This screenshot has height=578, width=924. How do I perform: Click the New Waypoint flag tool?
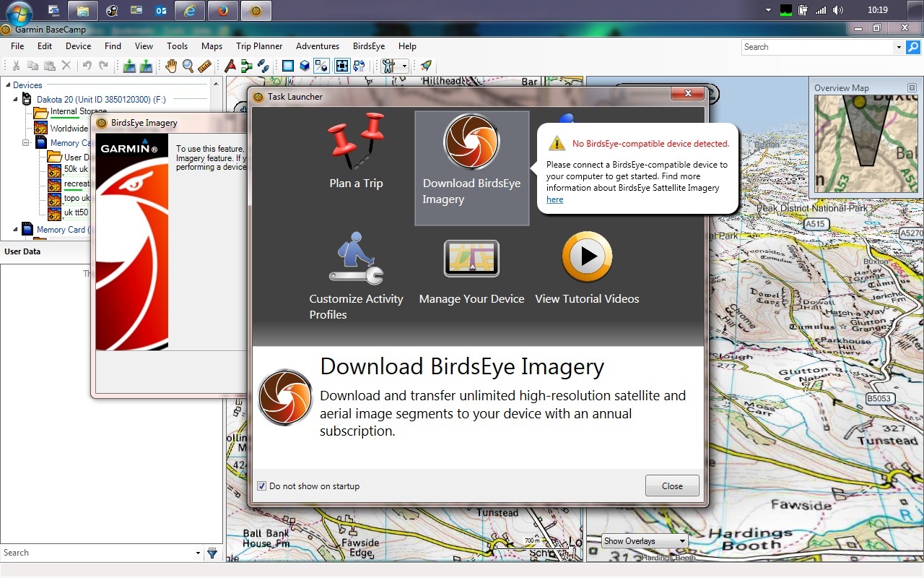click(230, 66)
